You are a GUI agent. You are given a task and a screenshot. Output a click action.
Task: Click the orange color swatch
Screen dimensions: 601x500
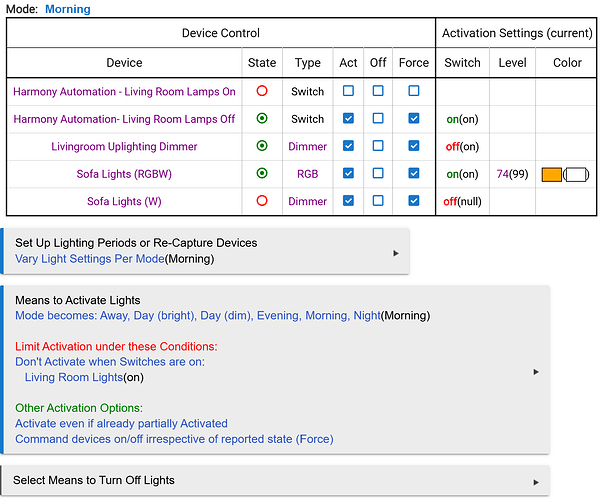coord(551,174)
